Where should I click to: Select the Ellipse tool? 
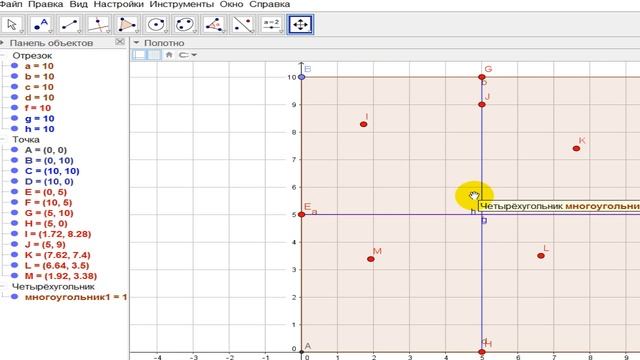185,24
